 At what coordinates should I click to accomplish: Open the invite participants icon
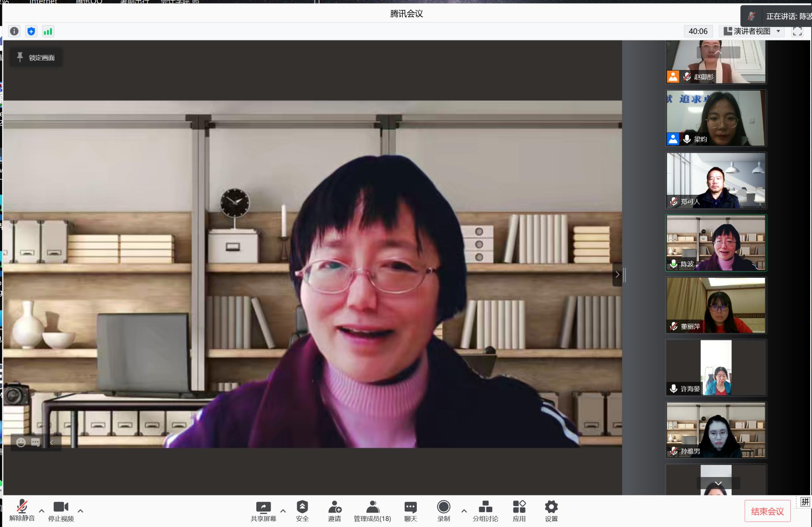pyautogui.click(x=334, y=508)
